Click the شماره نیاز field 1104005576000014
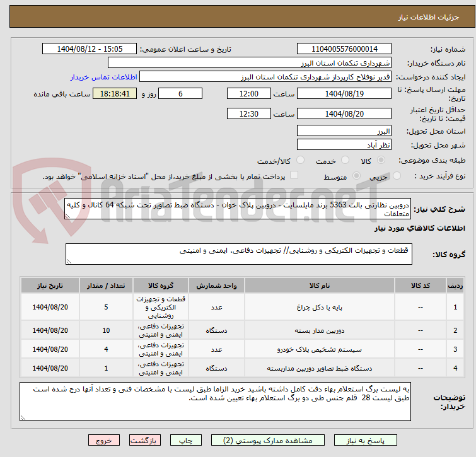 pyautogui.click(x=344, y=49)
